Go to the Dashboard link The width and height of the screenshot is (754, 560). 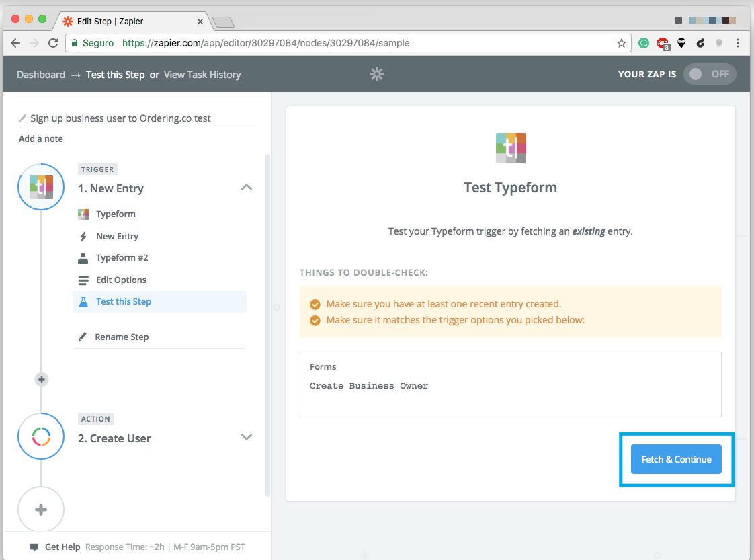(x=41, y=75)
